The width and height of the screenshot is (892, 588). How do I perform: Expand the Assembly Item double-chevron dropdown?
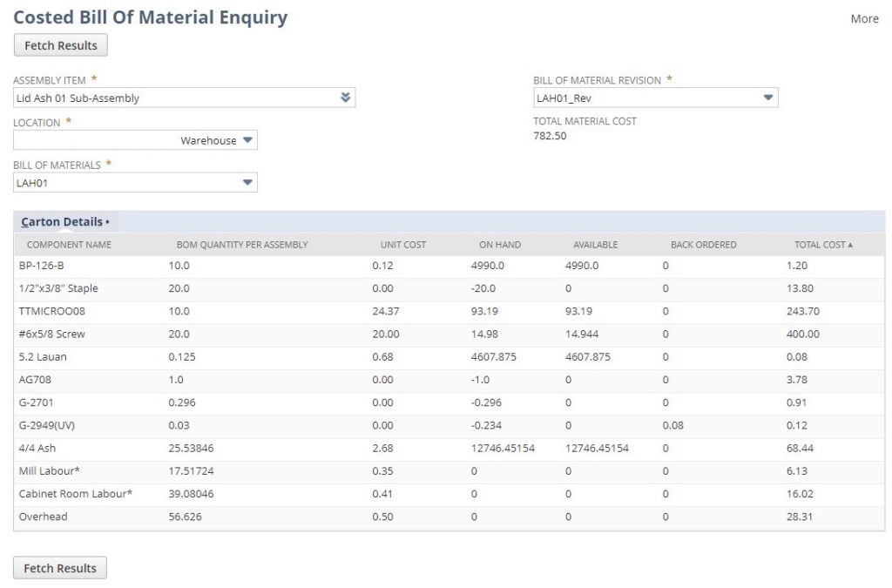(346, 98)
